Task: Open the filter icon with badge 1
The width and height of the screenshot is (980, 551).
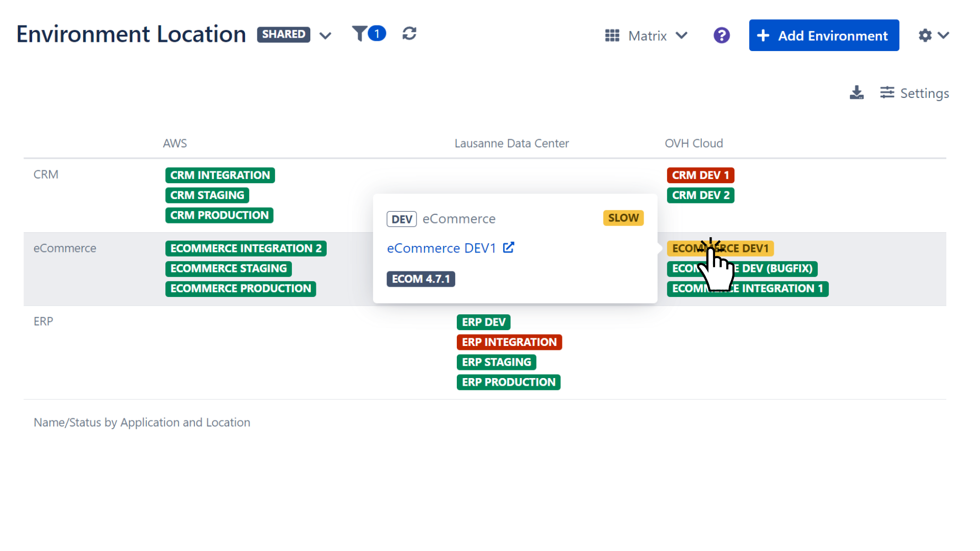Action: pyautogui.click(x=369, y=34)
